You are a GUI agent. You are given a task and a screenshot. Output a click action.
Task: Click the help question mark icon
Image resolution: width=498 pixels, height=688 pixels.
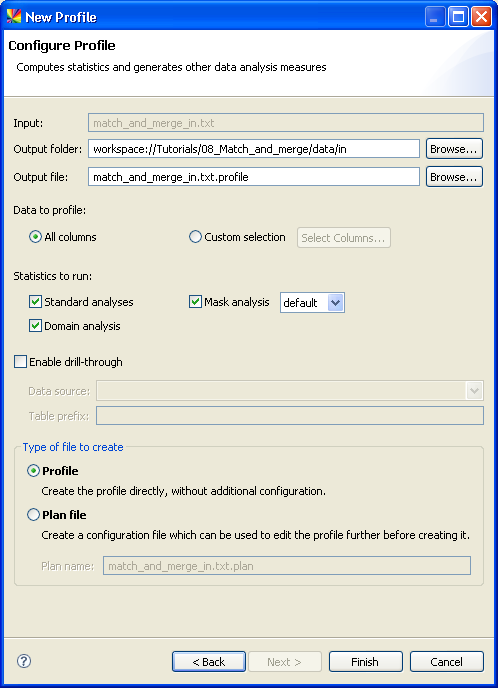tap(24, 661)
